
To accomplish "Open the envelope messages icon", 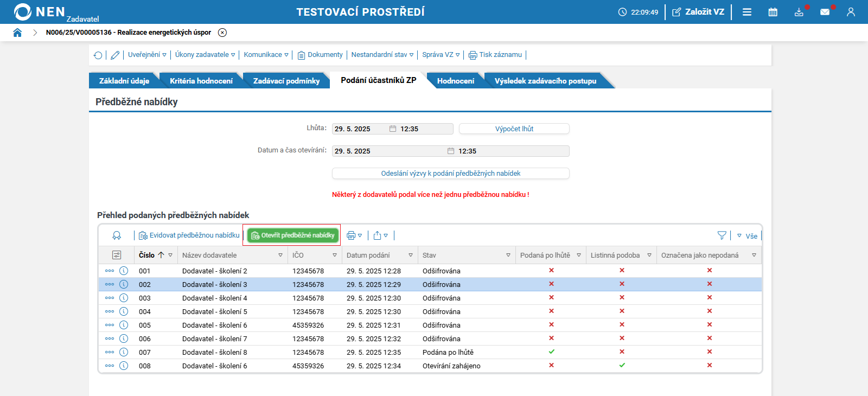I will click(x=825, y=12).
